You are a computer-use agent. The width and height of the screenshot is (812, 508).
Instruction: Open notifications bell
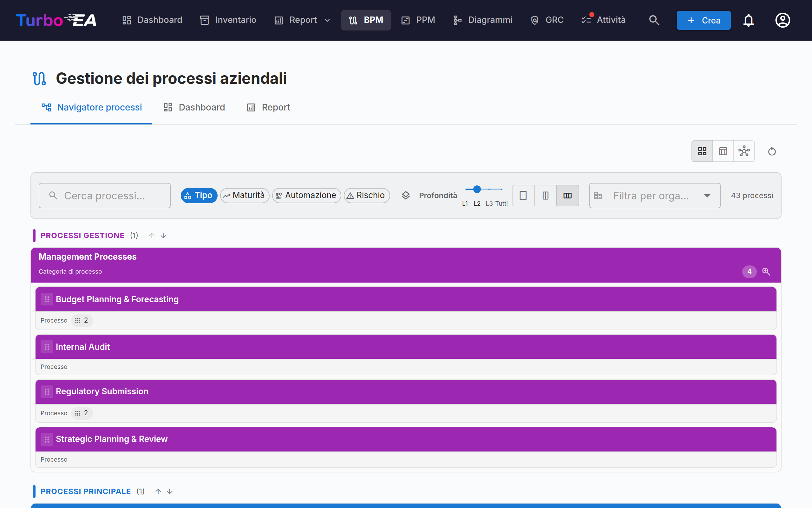click(x=748, y=20)
